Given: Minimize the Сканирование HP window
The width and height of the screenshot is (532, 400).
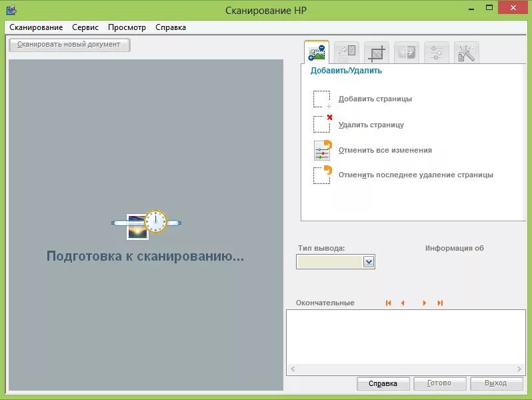Looking at the screenshot, I should (x=471, y=9).
